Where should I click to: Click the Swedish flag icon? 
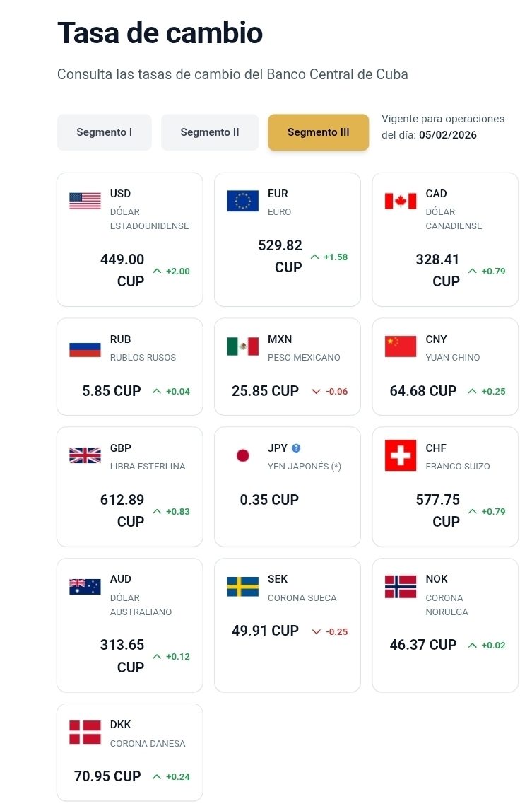coord(242,587)
